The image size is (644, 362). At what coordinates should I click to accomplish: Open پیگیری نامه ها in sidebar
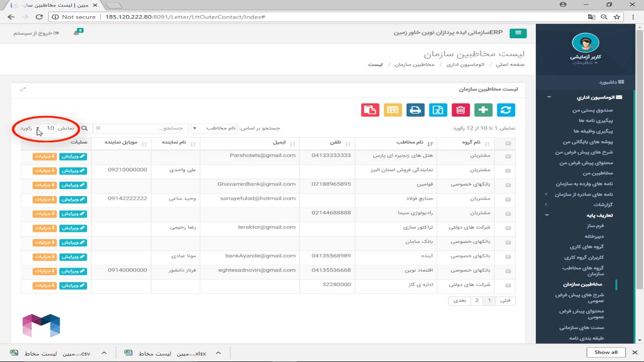click(596, 121)
